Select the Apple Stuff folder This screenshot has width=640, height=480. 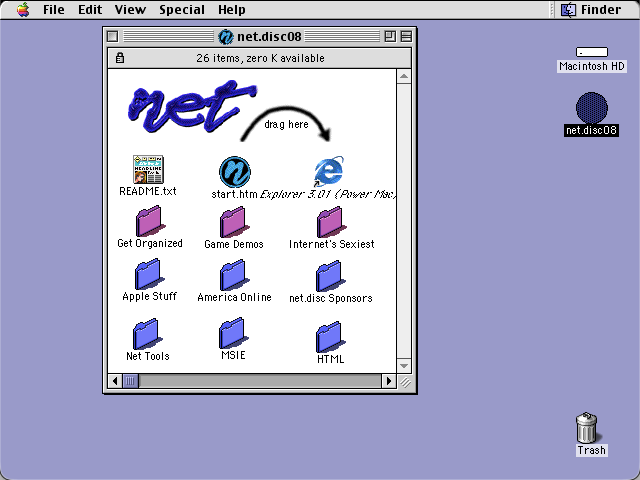149,274
